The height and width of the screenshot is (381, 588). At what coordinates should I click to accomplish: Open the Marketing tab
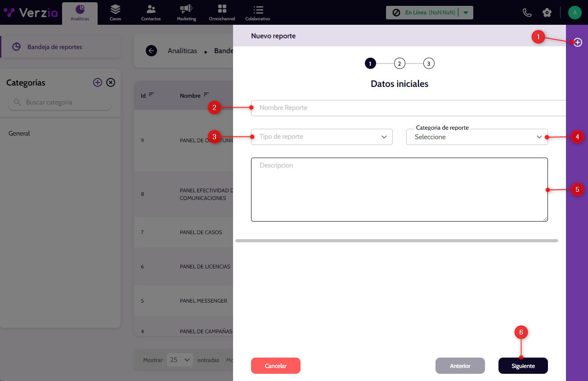pos(186,13)
